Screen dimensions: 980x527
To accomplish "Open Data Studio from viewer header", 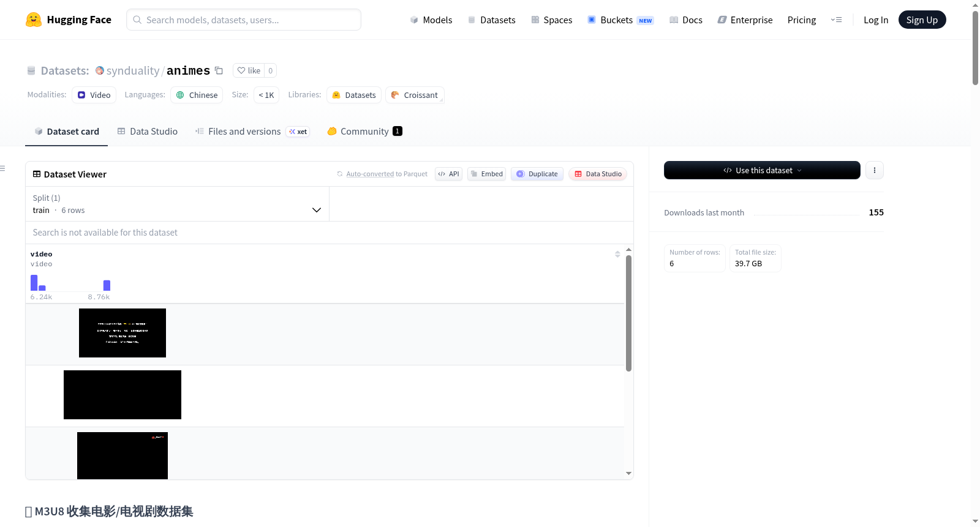I will [598, 174].
